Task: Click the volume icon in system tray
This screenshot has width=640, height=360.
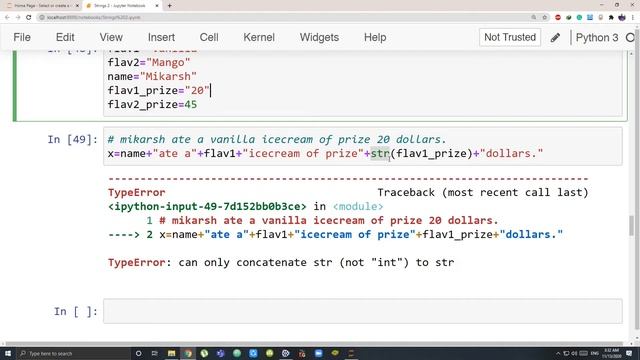Action: pos(574,353)
